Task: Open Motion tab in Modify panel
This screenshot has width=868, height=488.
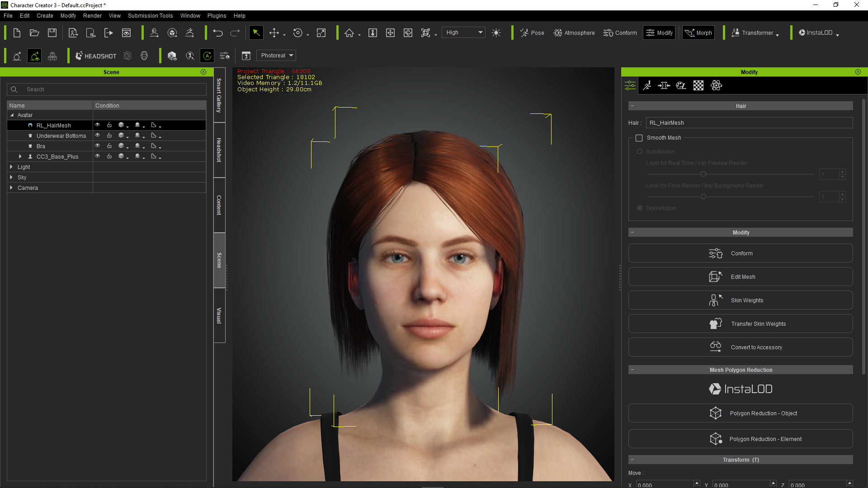Action: point(647,85)
